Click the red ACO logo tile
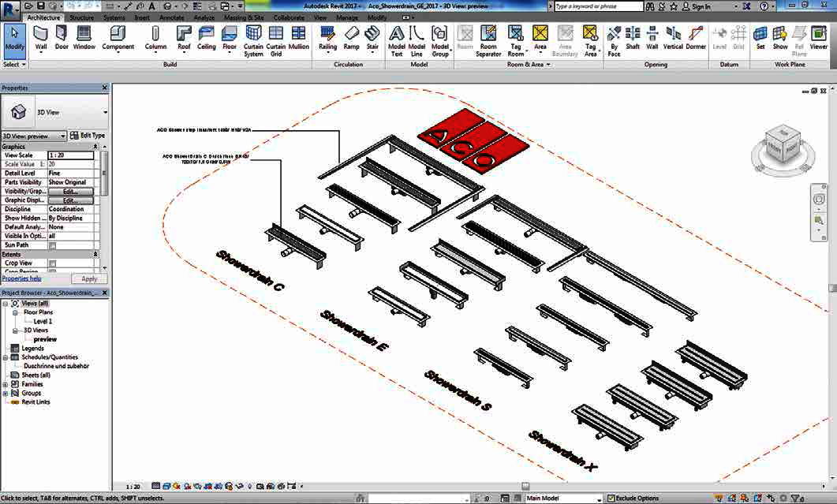 [x=473, y=141]
